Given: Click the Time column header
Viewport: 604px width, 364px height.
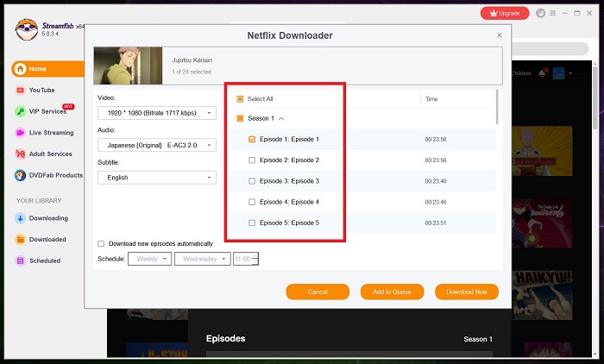Looking at the screenshot, I should click(431, 99).
